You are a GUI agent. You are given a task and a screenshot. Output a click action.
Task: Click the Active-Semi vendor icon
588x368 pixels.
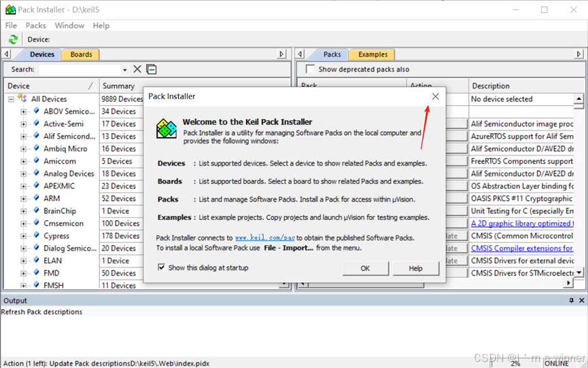click(x=37, y=123)
